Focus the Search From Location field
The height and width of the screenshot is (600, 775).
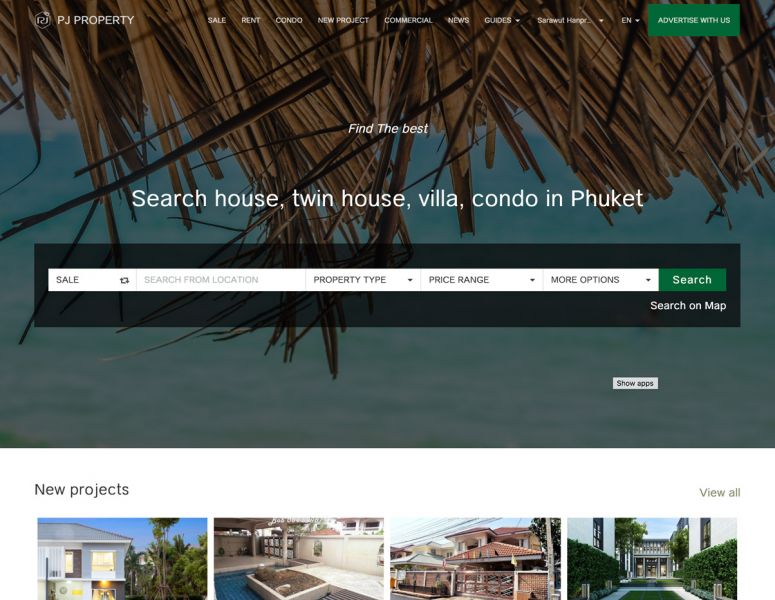pos(221,280)
